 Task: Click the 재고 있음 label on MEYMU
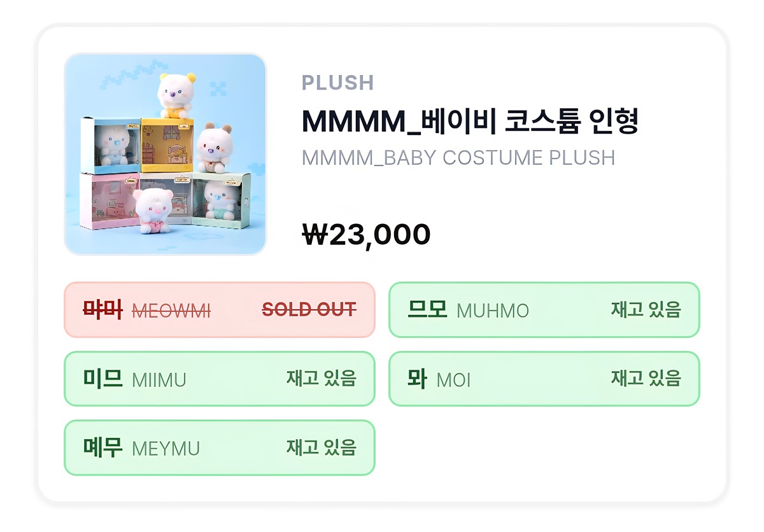pos(321,447)
